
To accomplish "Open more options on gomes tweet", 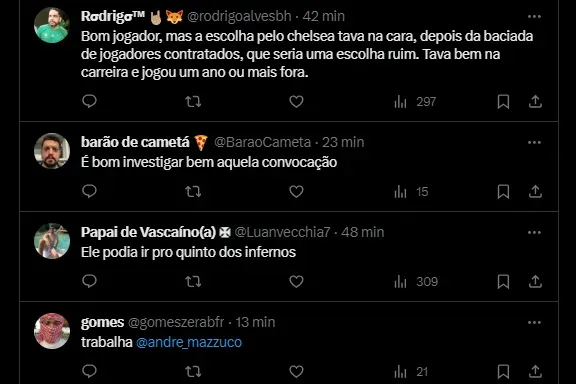I will 534,323.
